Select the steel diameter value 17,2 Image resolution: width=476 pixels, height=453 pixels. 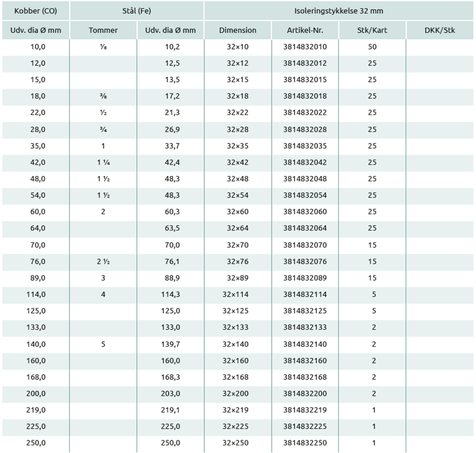point(172,96)
